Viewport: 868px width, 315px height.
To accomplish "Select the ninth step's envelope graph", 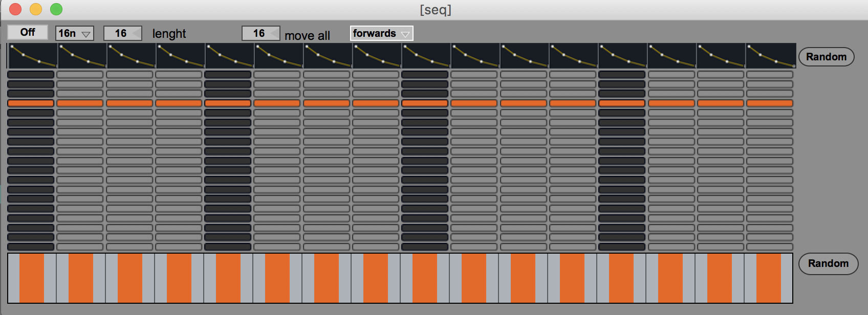I will coord(426,56).
